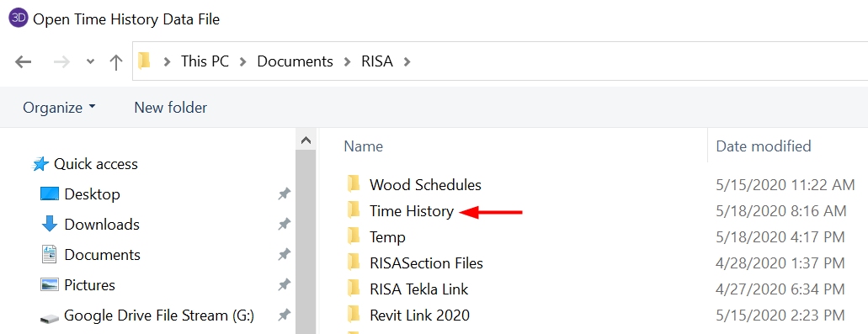868x334 pixels.
Task: Click the Google Drive drive icon
Action: [x=50, y=319]
